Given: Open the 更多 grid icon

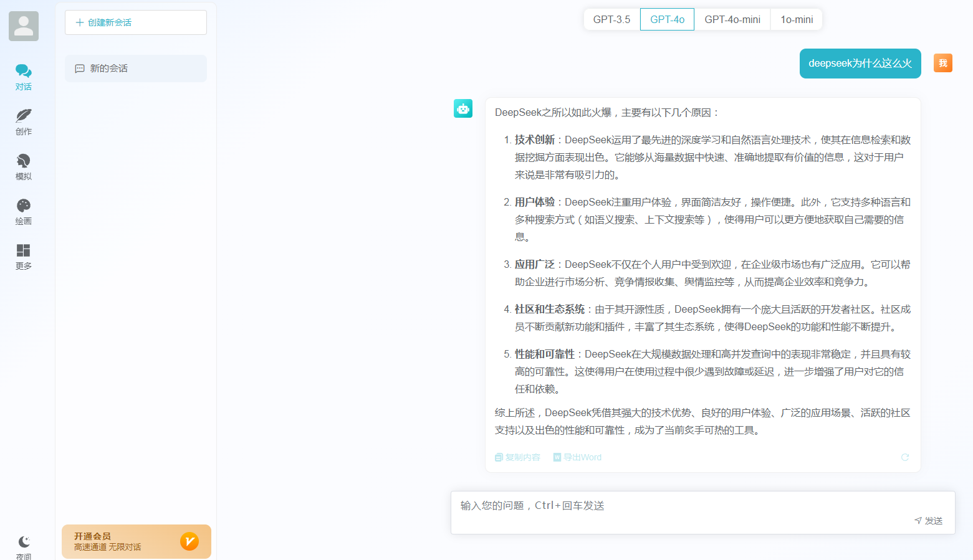Looking at the screenshot, I should coord(24,257).
